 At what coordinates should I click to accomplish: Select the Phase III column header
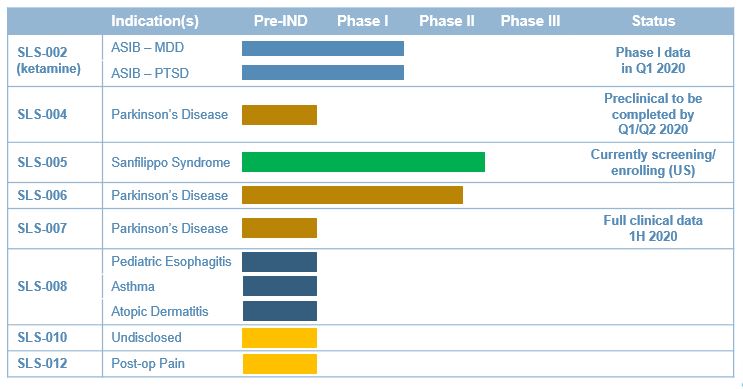(530, 21)
